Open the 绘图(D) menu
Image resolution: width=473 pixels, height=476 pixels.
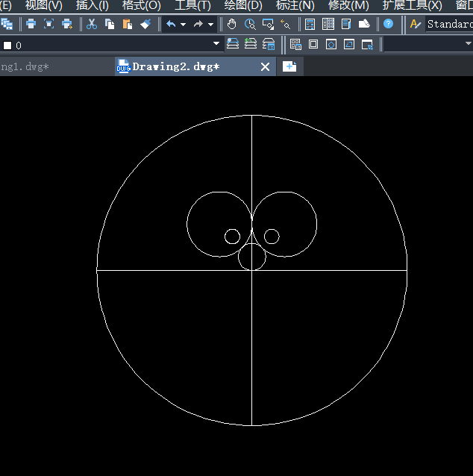(243, 5)
